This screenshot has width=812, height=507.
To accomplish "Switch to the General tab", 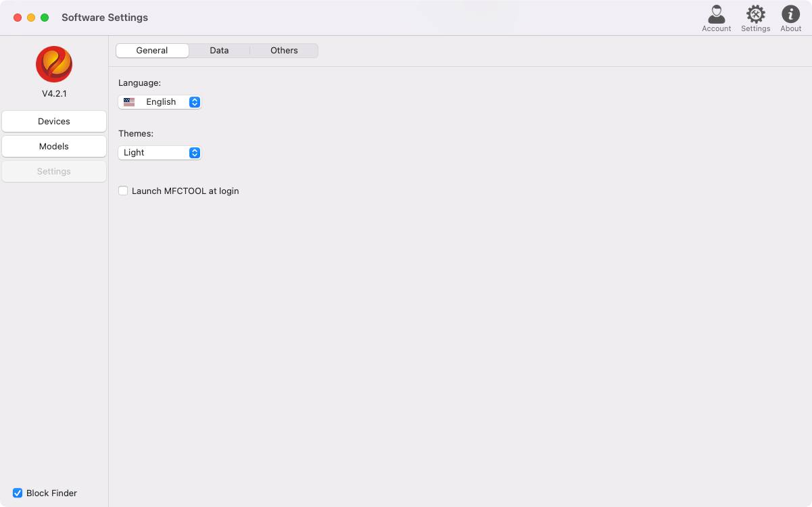I will pyautogui.click(x=152, y=51).
